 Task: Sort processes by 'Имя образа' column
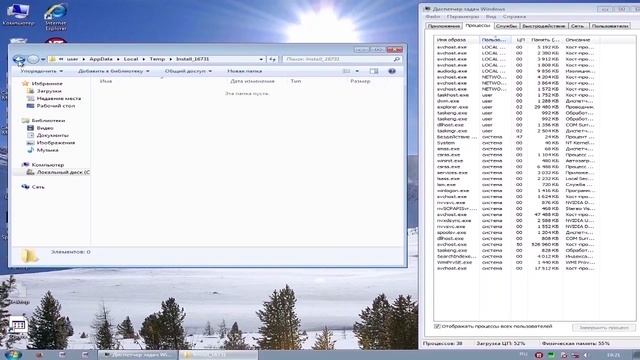[x=456, y=40]
